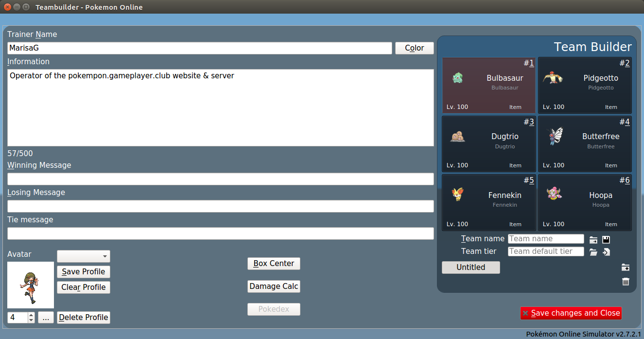Screen dimensions: 644x339
Task: Click the trainer avatar image
Action: 31,285
